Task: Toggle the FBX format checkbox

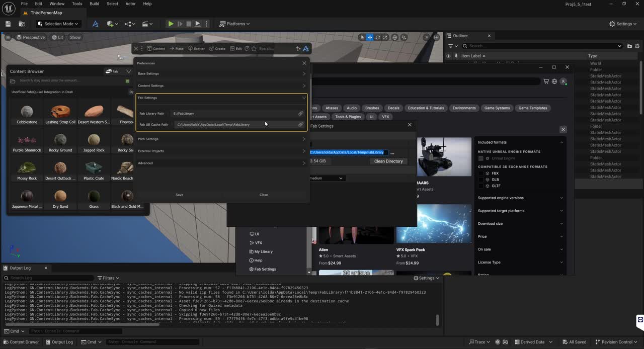Action: click(x=481, y=173)
